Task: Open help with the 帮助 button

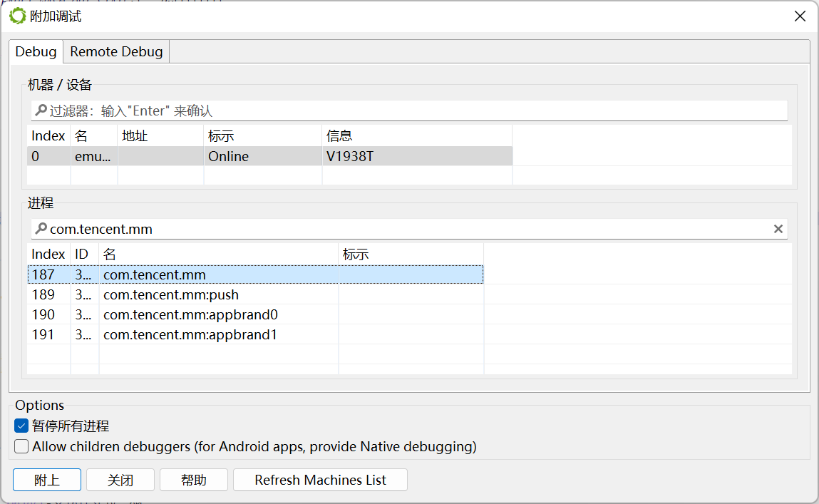Action: (x=194, y=480)
